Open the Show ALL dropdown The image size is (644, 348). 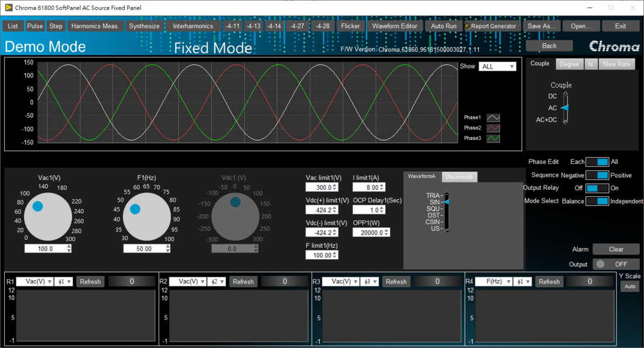tap(498, 67)
